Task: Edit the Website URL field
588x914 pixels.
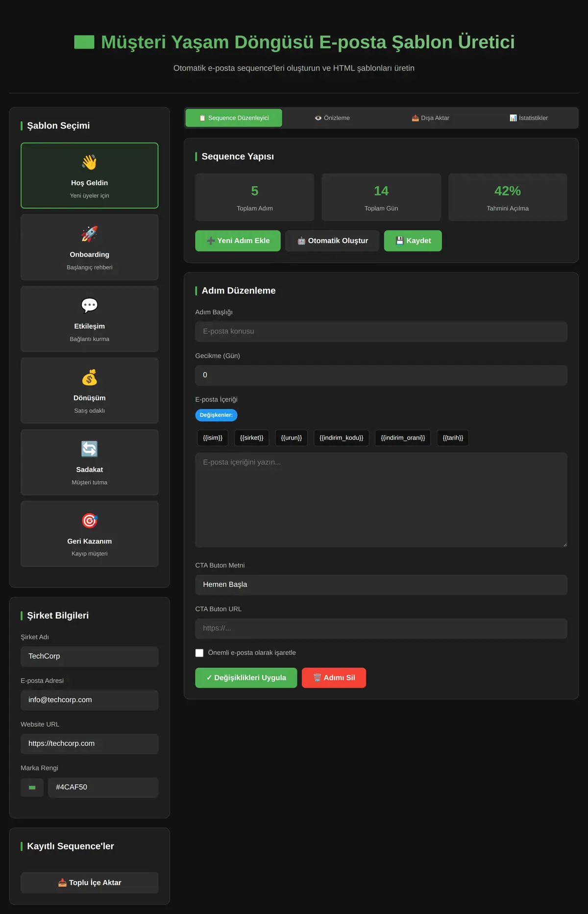Action: pyautogui.click(x=89, y=744)
